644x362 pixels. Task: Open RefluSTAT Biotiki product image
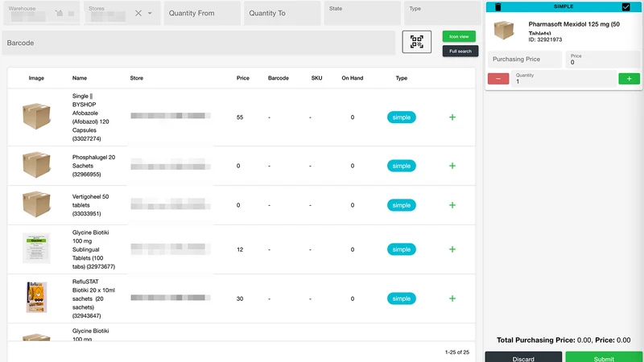[36, 297]
